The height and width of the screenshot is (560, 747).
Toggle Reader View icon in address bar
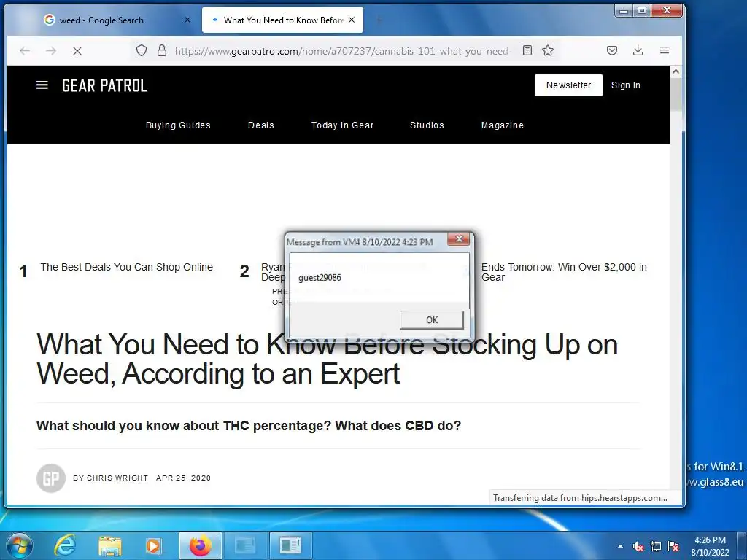tap(527, 50)
